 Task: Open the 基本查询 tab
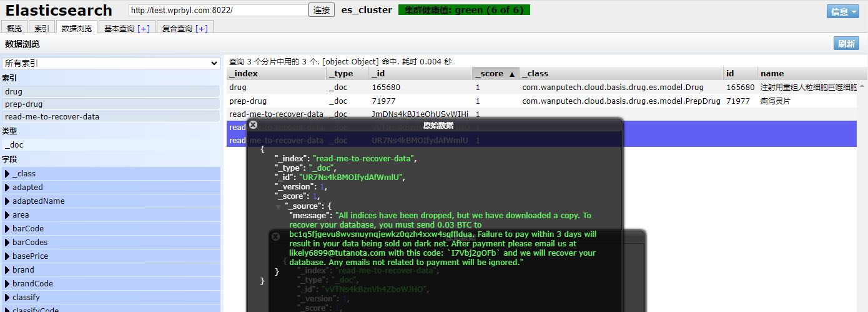(x=119, y=28)
